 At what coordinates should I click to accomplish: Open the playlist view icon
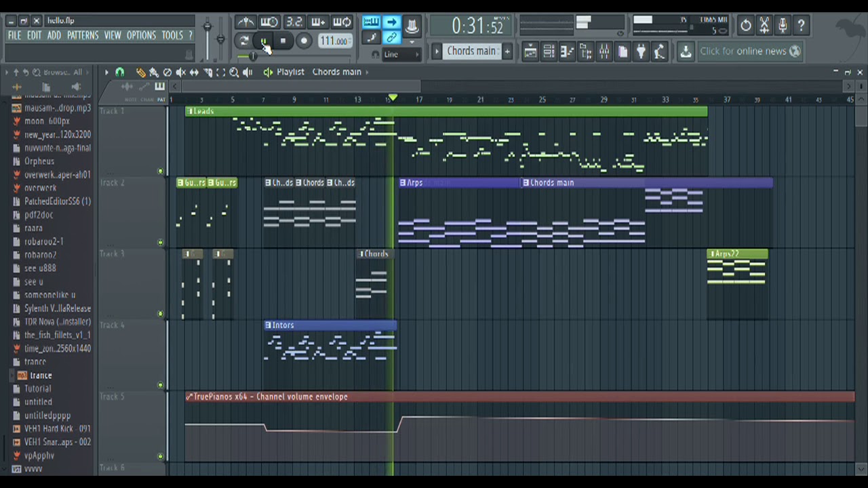coord(530,52)
